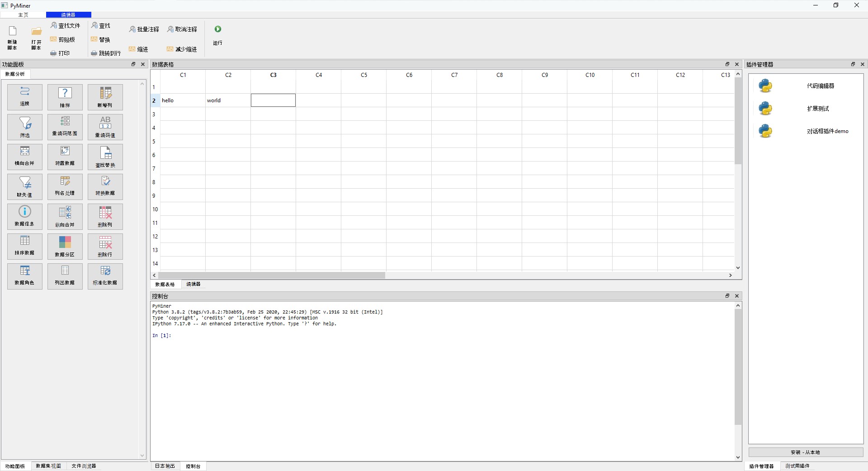Float the 控制台 dock panel

tap(727, 296)
